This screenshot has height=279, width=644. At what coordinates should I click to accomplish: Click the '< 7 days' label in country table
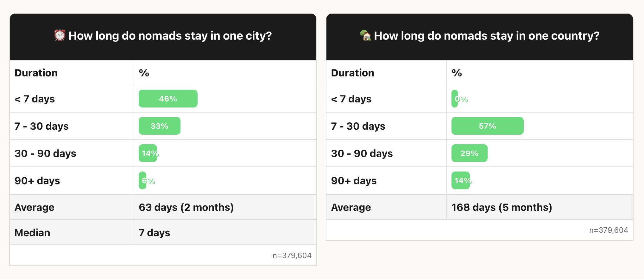pyautogui.click(x=351, y=99)
